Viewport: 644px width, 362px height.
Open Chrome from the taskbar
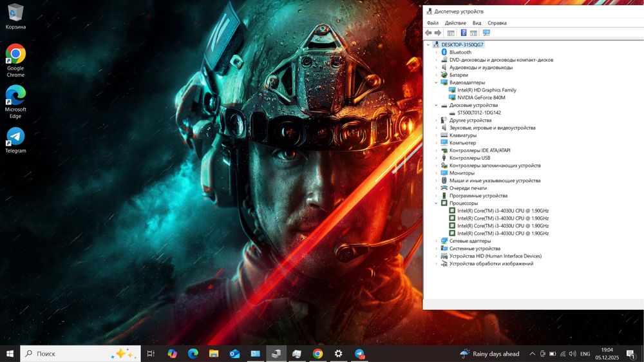pyautogui.click(x=317, y=354)
